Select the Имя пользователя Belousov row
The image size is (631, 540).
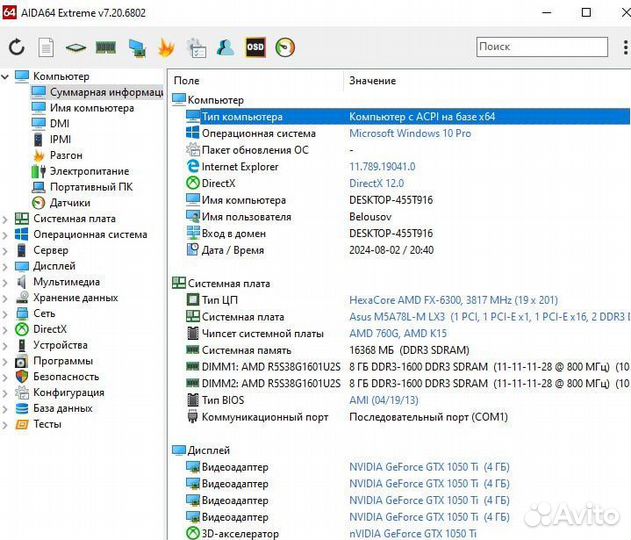[x=408, y=217]
